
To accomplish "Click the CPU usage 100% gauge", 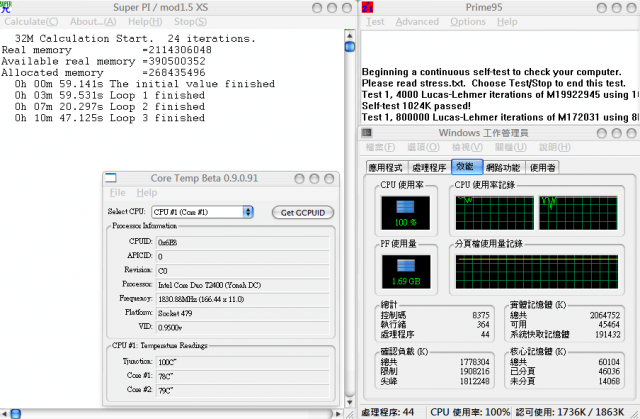I will (x=405, y=213).
